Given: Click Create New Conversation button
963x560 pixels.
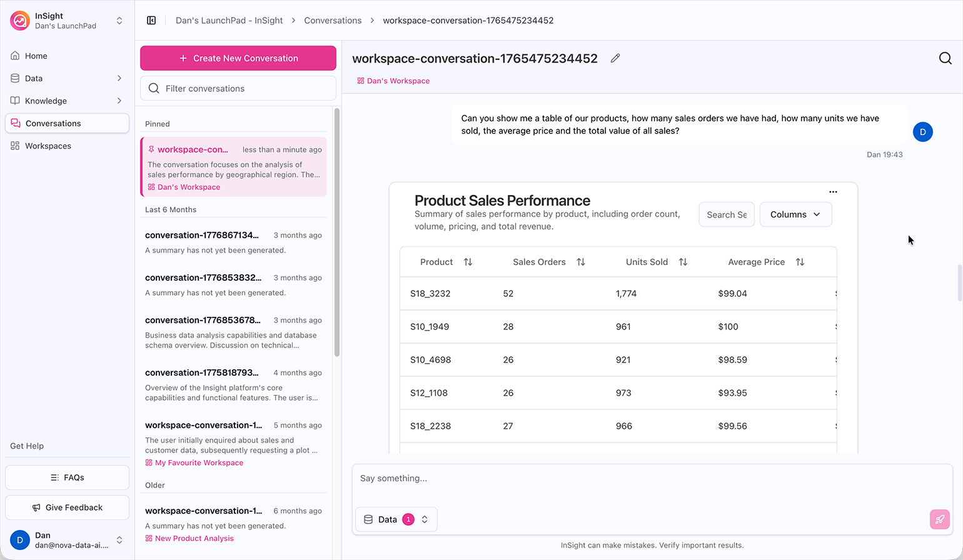Looking at the screenshot, I should pyautogui.click(x=238, y=58).
